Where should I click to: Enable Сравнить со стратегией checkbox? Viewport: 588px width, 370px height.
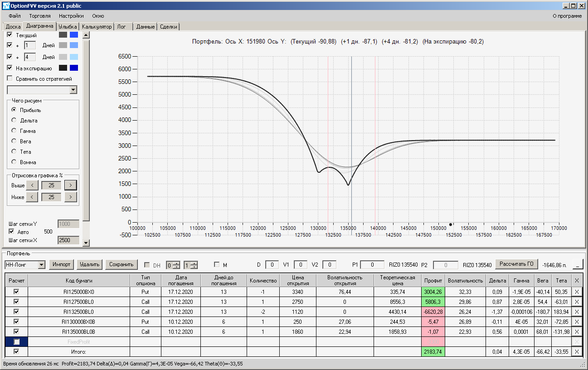click(10, 79)
